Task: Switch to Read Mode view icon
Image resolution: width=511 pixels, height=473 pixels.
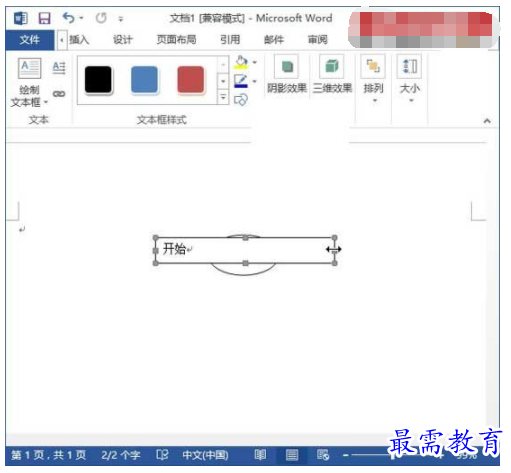Action: click(x=260, y=455)
